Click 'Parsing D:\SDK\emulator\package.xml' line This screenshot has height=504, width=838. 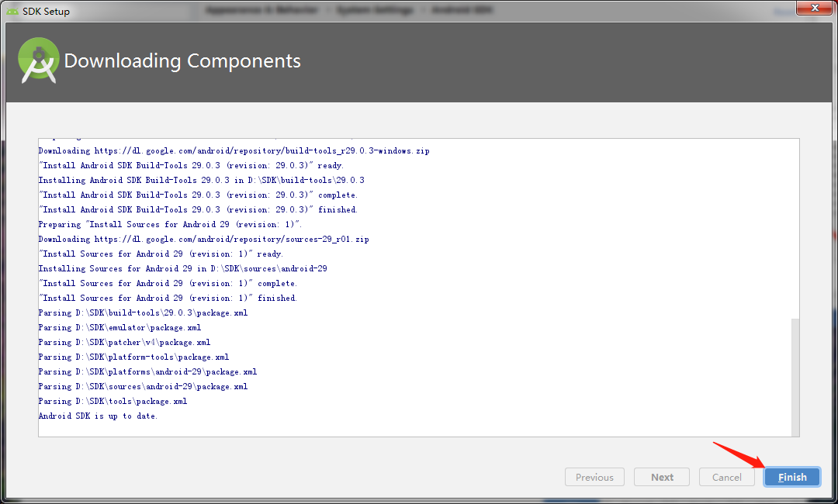coord(119,328)
